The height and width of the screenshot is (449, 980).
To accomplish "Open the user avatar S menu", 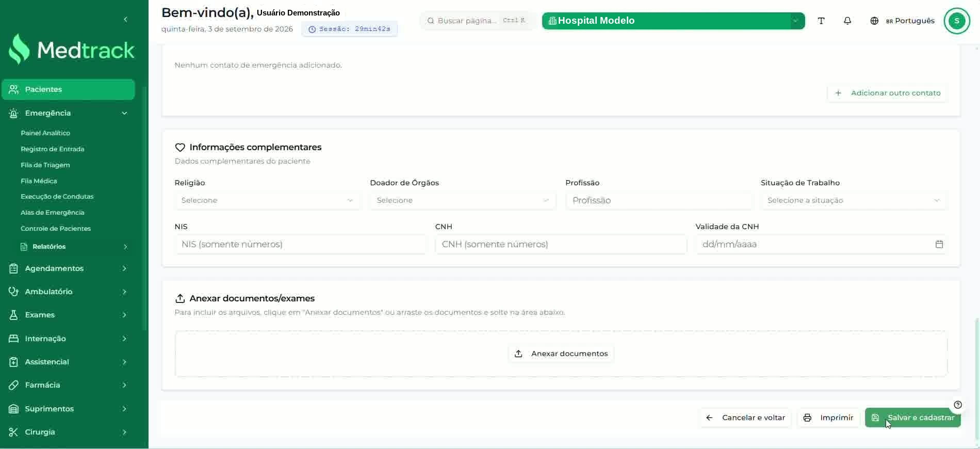I will (x=957, y=21).
